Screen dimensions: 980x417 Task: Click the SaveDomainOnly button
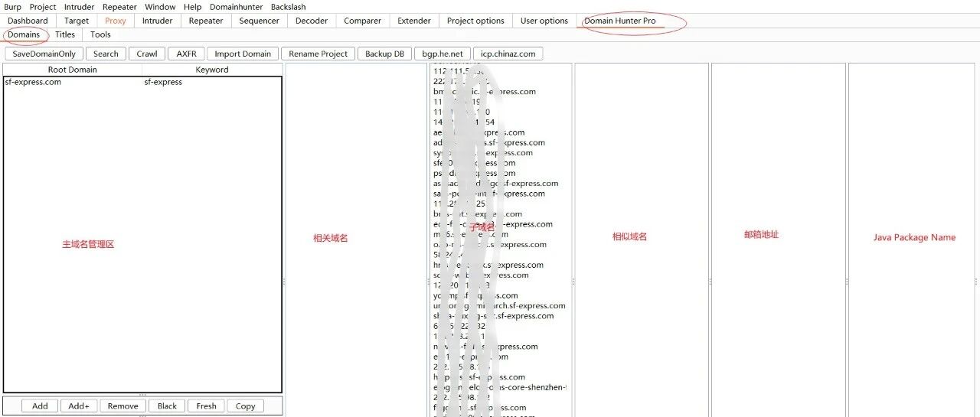44,54
